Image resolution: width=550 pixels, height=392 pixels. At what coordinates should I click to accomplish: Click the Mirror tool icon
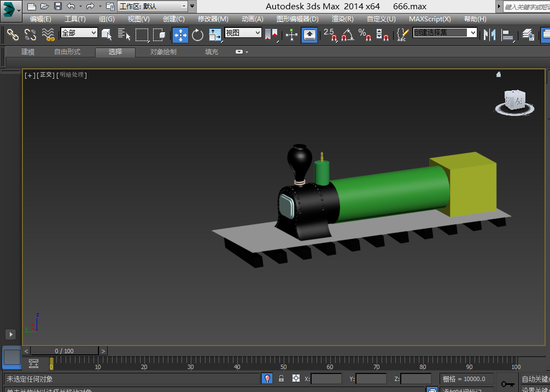[x=489, y=35]
